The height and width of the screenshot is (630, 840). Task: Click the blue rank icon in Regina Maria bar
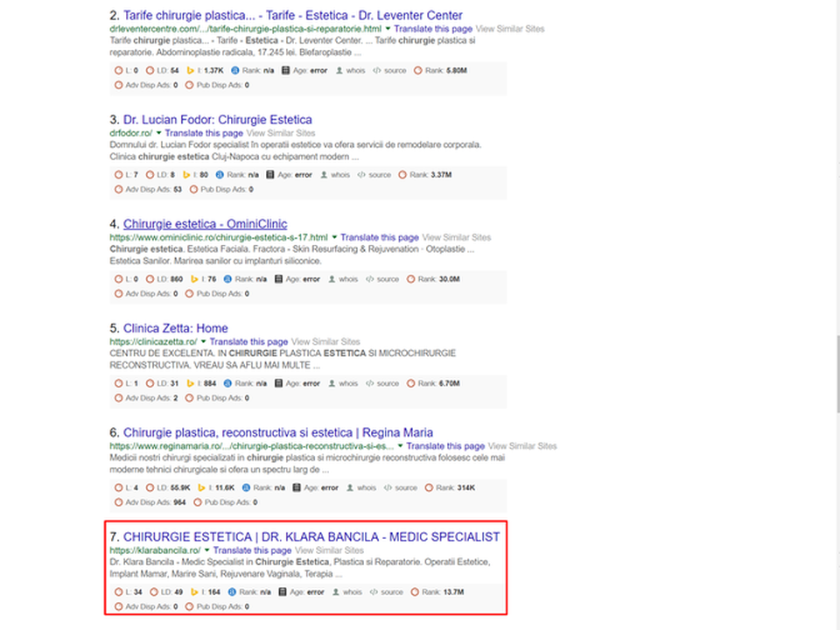pyautogui.click(x=246, y=487)
